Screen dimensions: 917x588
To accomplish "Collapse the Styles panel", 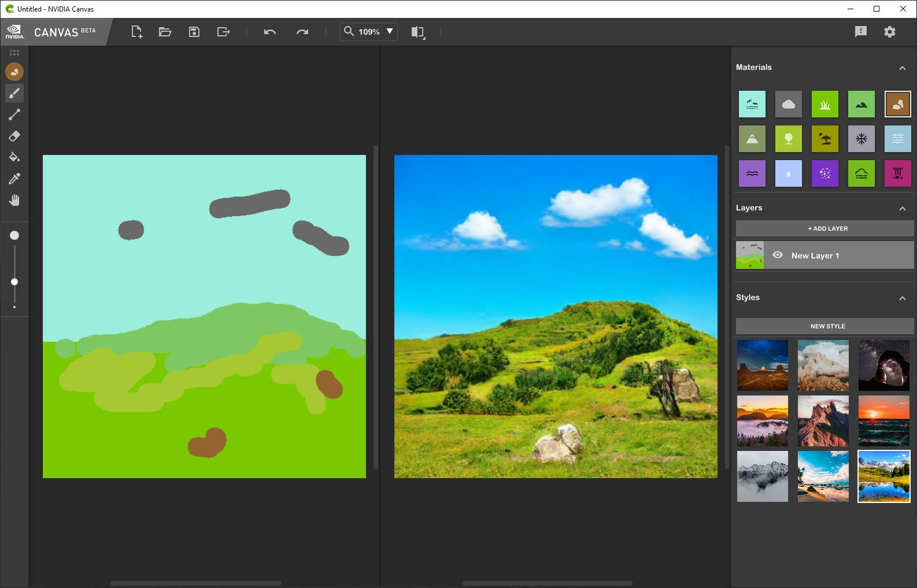I will point(903,298).
